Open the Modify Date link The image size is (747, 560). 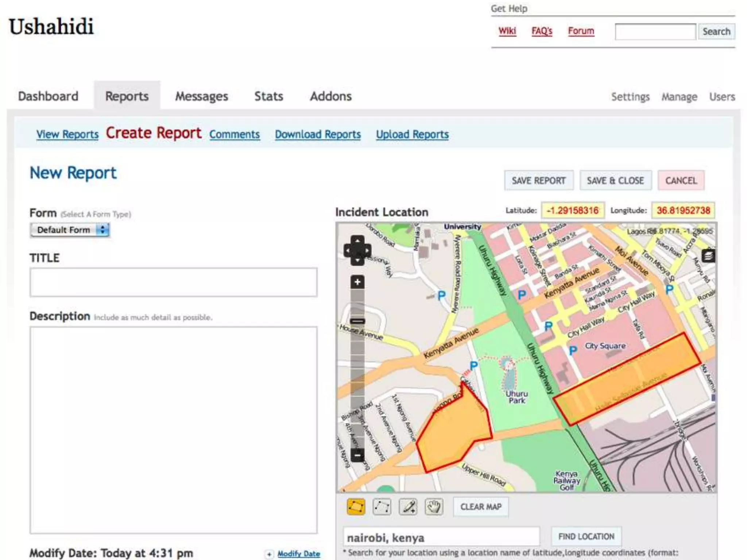(x=299, y=554)
